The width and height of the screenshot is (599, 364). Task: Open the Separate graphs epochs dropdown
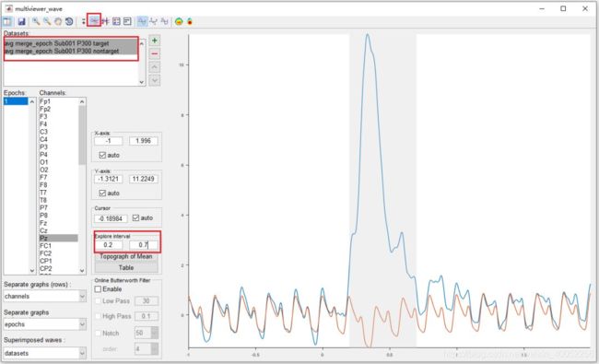45,324
